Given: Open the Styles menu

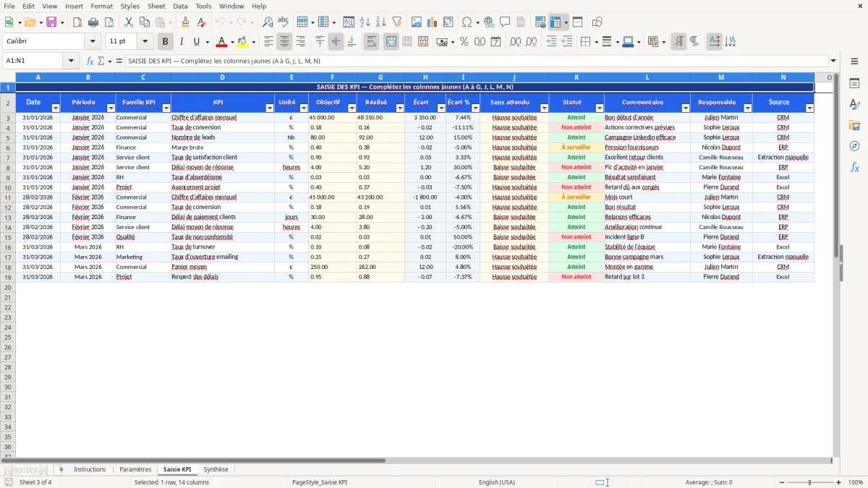Looking at the screenshot, I should coord(130,6).
